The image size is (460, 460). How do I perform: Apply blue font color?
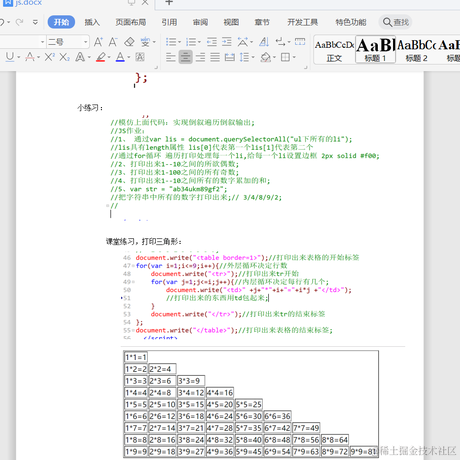(120, 57)
